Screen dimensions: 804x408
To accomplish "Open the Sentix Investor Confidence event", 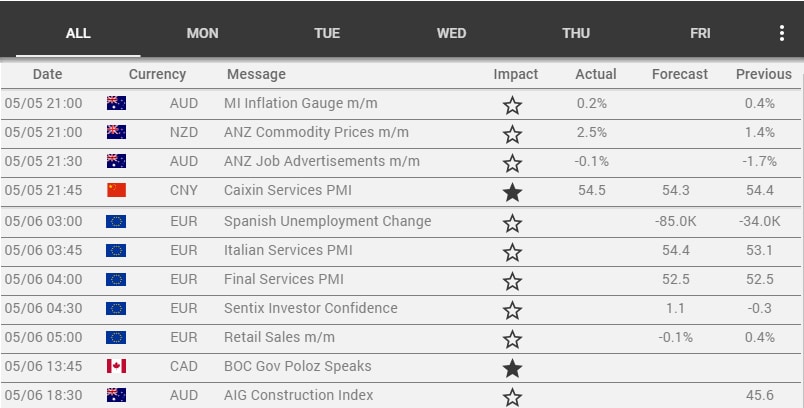I will (310, 308).
